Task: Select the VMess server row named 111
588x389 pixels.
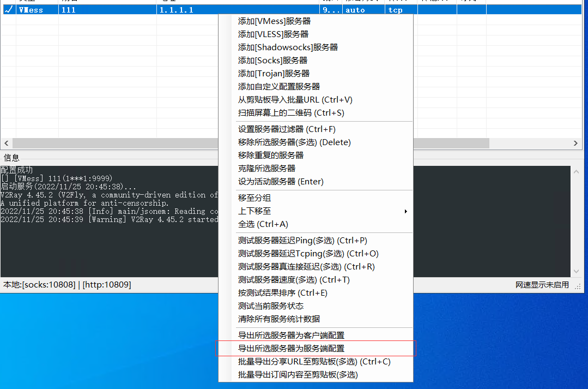Action: pyautogui.click(x=64, y=9)
